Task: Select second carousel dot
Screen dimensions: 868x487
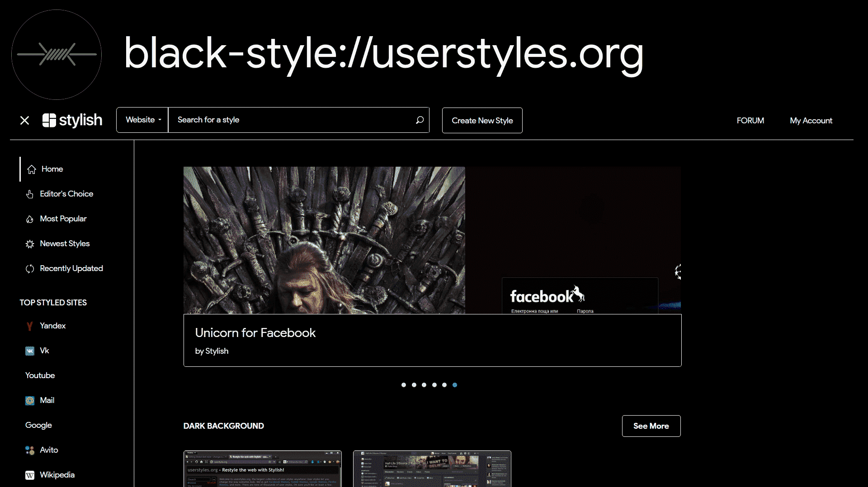Action: point(414,385)
